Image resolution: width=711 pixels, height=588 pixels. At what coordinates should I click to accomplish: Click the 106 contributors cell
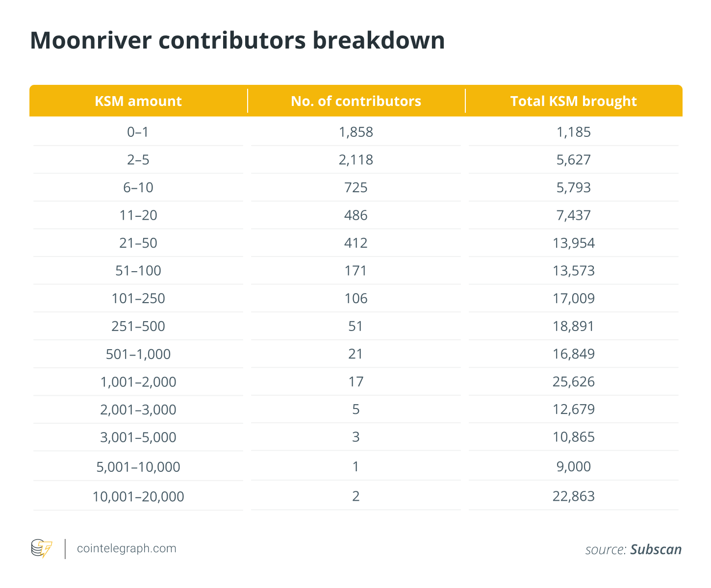[x=356, y=298]
